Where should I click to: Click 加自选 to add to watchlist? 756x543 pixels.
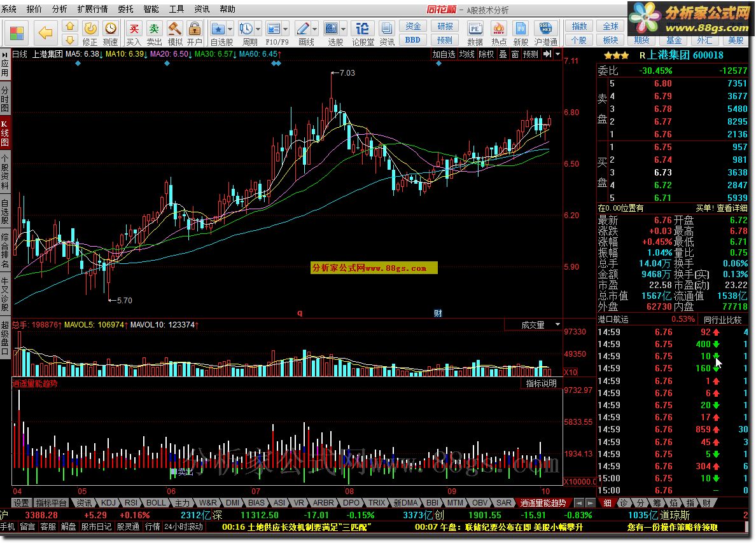point(444,54)
